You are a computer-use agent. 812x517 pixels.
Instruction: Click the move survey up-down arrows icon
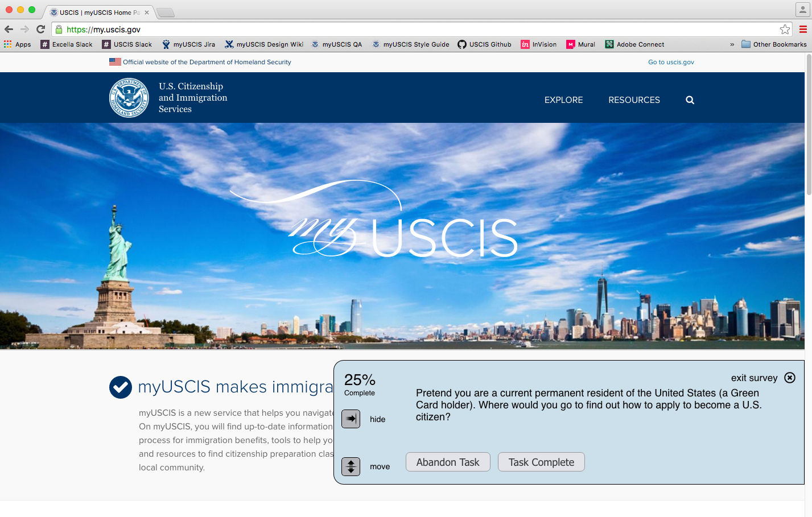351,466
